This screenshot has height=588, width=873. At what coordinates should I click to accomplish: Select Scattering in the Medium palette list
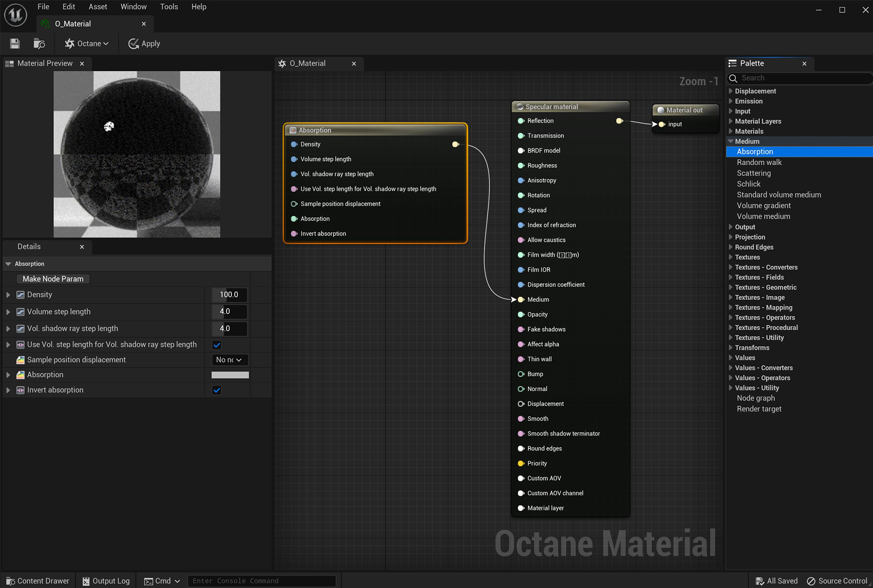(754, 173)
